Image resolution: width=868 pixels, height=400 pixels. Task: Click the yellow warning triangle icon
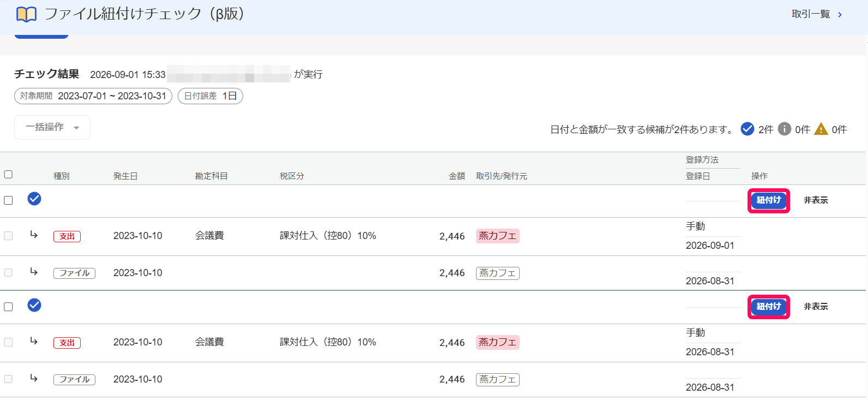tap(821, 129)
